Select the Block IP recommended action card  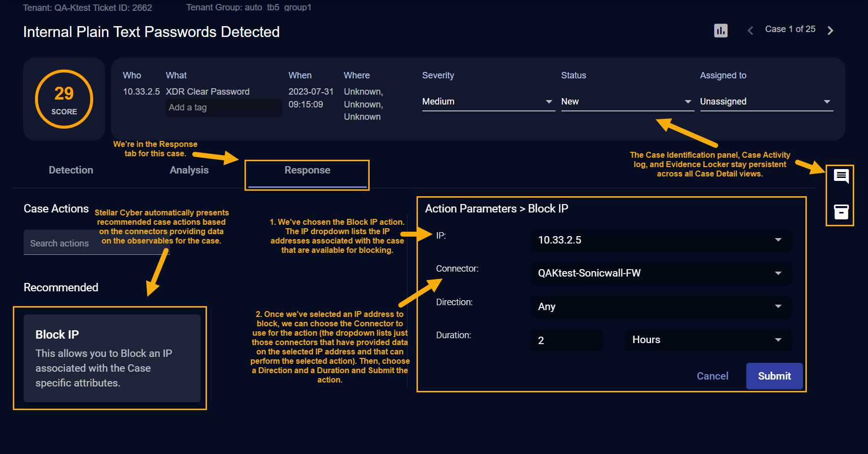[x=112, y=358]
